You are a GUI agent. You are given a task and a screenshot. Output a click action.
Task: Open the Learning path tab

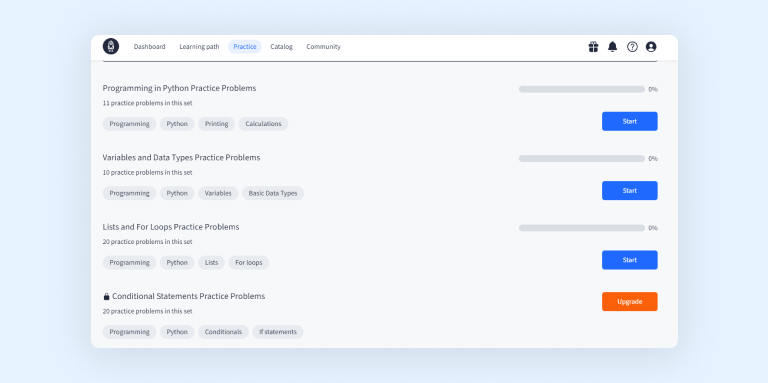199,47
